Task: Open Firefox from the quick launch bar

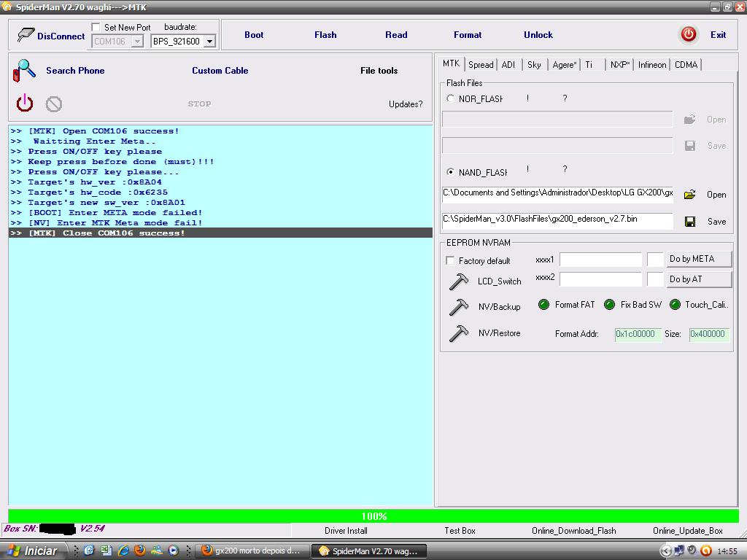Action: 140,551
